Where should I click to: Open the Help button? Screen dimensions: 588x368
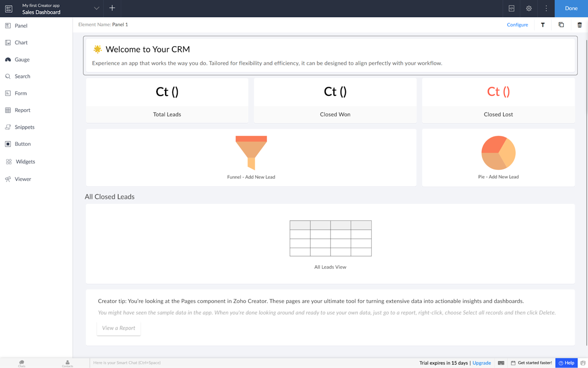click(566, 363)
